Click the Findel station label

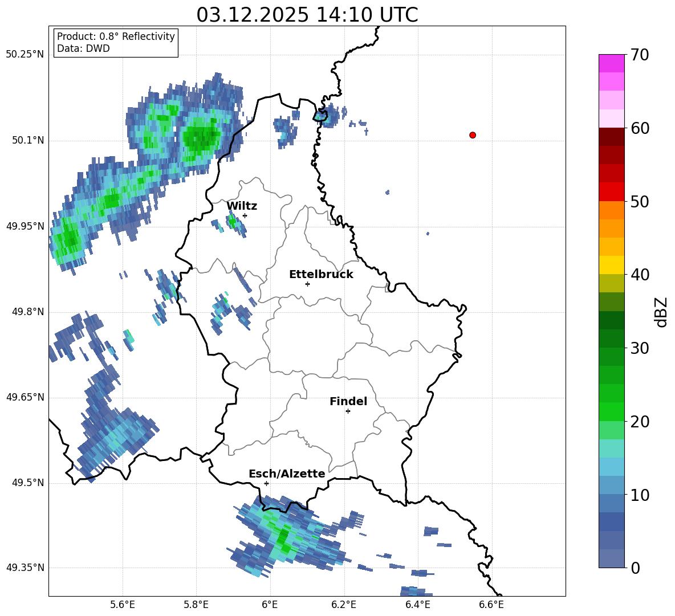[348, 401]
